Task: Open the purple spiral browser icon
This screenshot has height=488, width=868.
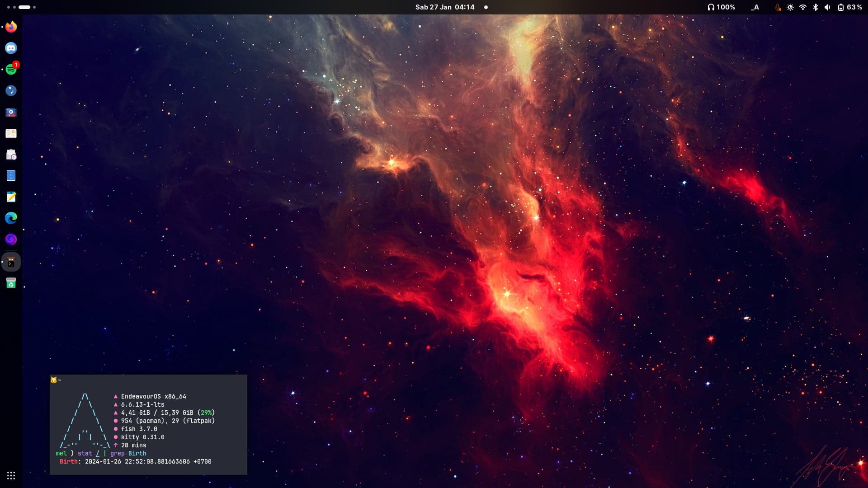Action: [x=11, y=239]
